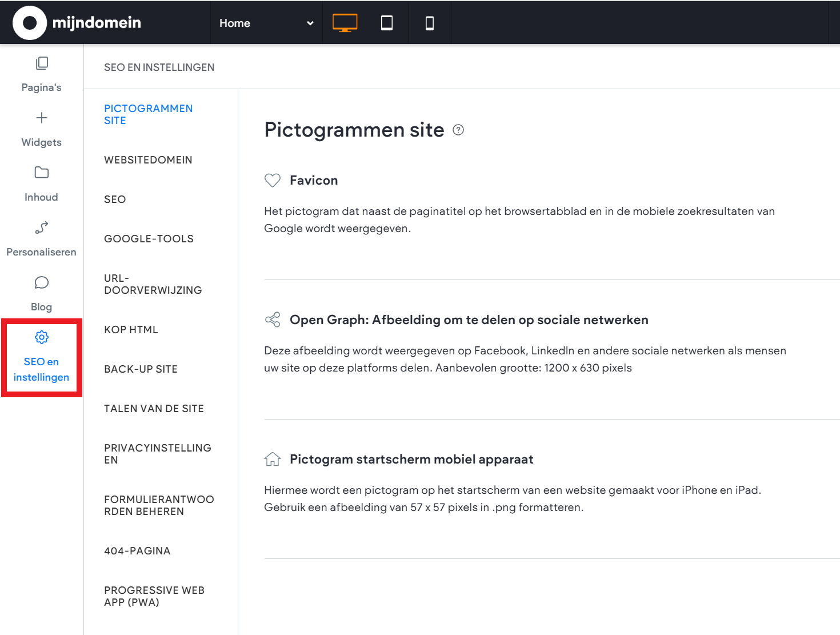Screen dimensions: 840x635
Task: Open Progressive Web App (PWA) settings
Action: pyautogui.click(x=154, y=596)
